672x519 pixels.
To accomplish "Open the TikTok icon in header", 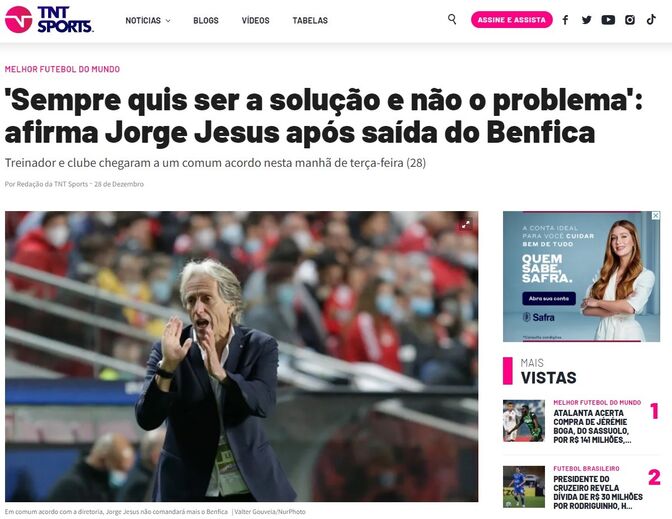I will [x=651, y=20].
